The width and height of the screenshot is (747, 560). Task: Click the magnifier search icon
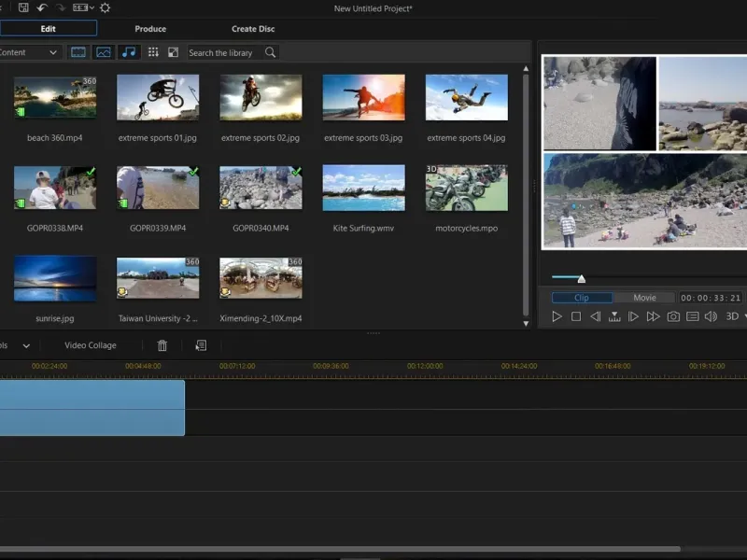pyautogui.click(x=270, y=52)
